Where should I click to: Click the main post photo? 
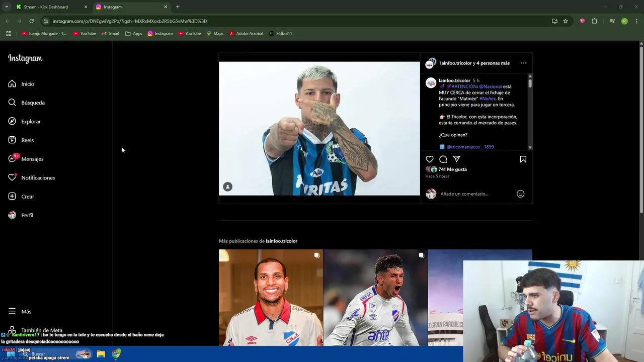point(319,128)
